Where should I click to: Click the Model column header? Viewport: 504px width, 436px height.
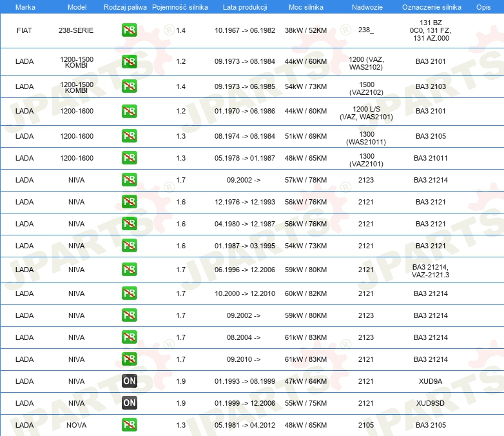point(77,7)
